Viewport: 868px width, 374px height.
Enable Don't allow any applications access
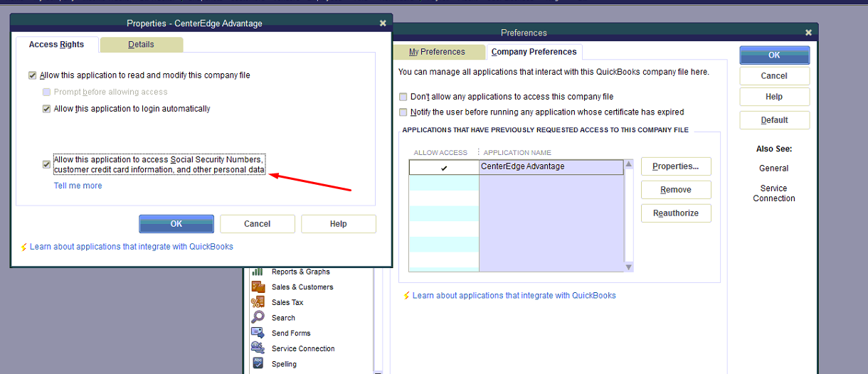403,97
